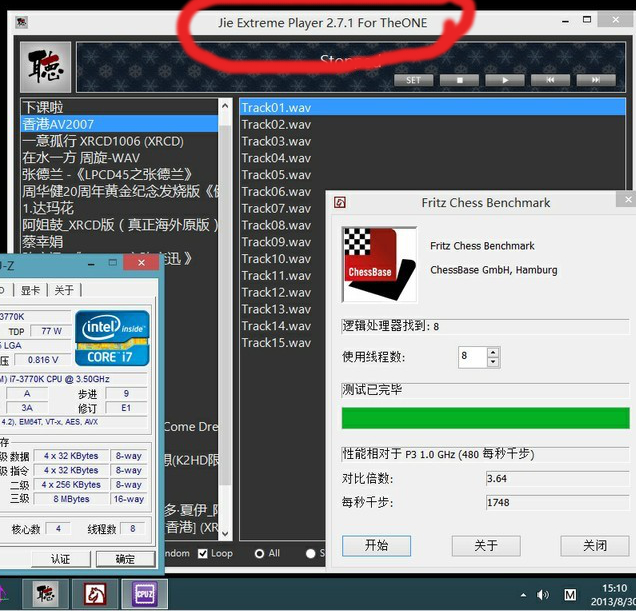
Task: Select Track12.wav
Action: click(x=282, y=293)
